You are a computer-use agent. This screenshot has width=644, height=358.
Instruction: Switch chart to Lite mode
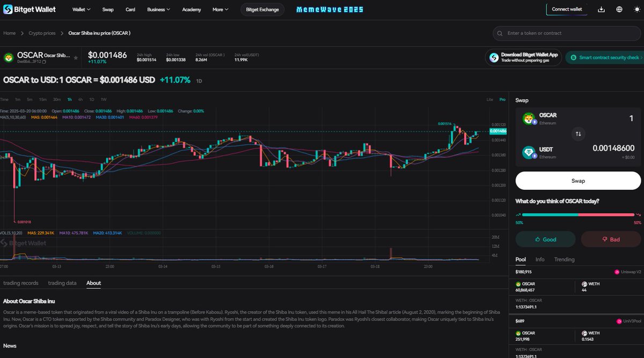(x=489, y=100)
